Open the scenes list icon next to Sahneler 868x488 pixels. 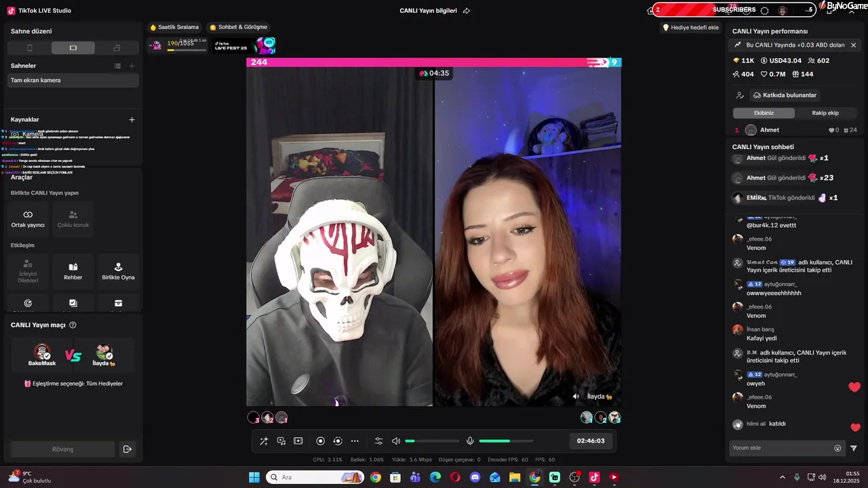click(x=117, y=66)
